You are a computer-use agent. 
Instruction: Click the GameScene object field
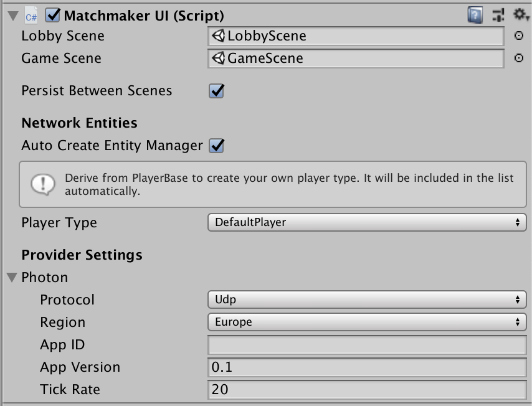pyautogui.click(x=356, y=59)
